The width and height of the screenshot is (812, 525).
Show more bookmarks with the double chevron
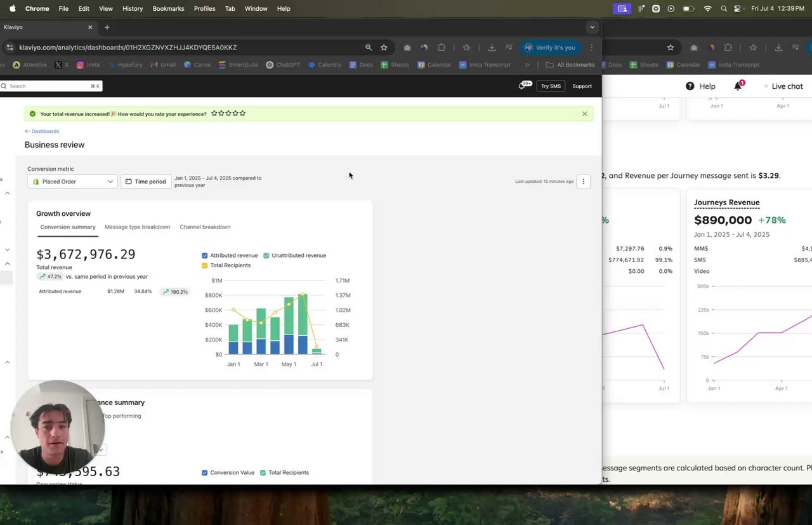point(527,65)
